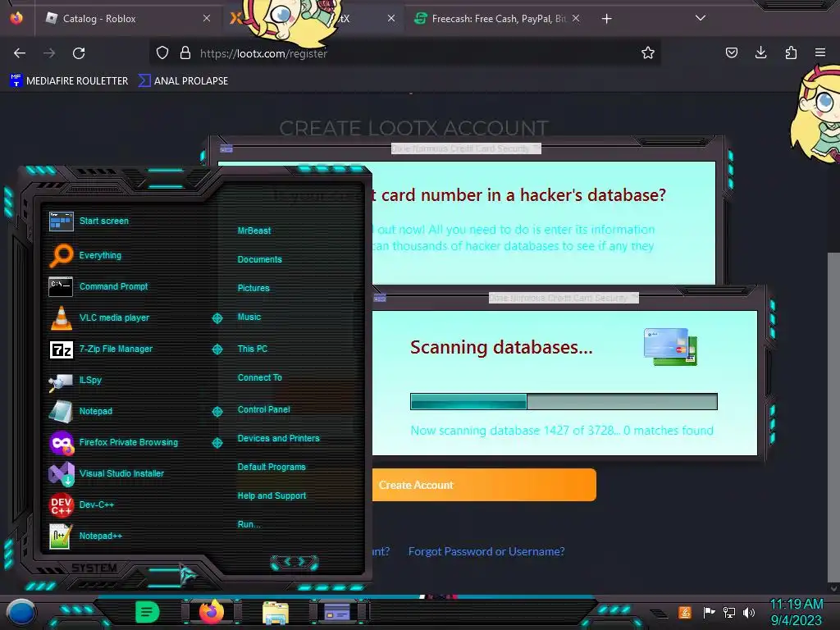This screenshot has width=840, height=630.
Task: Click the start menu shutdown arrows button
Action: [x=294, y=562]
